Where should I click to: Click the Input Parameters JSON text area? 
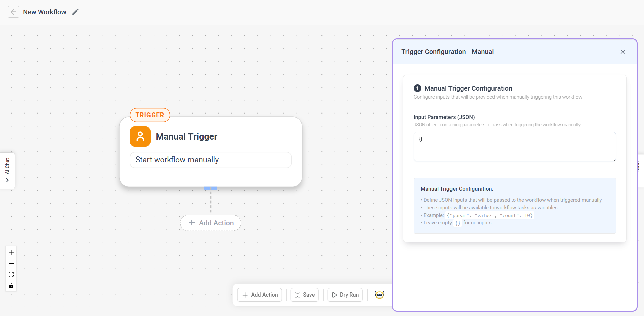[515, 146]
